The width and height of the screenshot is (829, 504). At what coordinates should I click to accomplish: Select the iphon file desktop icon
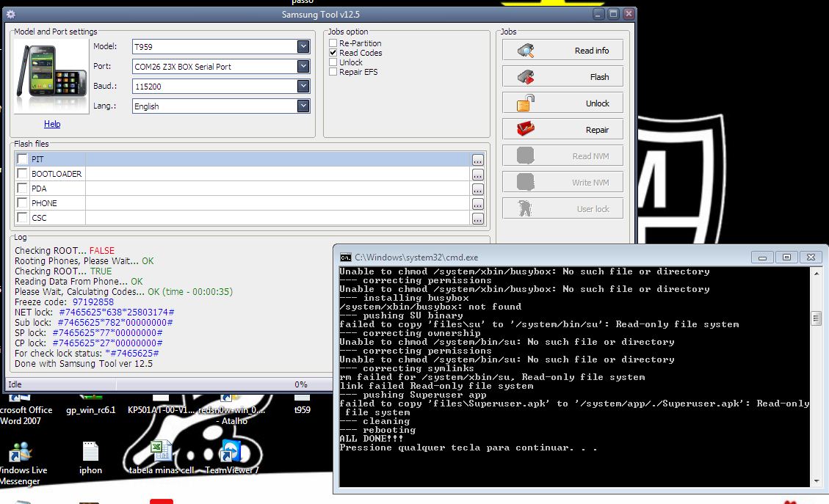[90, 458]
